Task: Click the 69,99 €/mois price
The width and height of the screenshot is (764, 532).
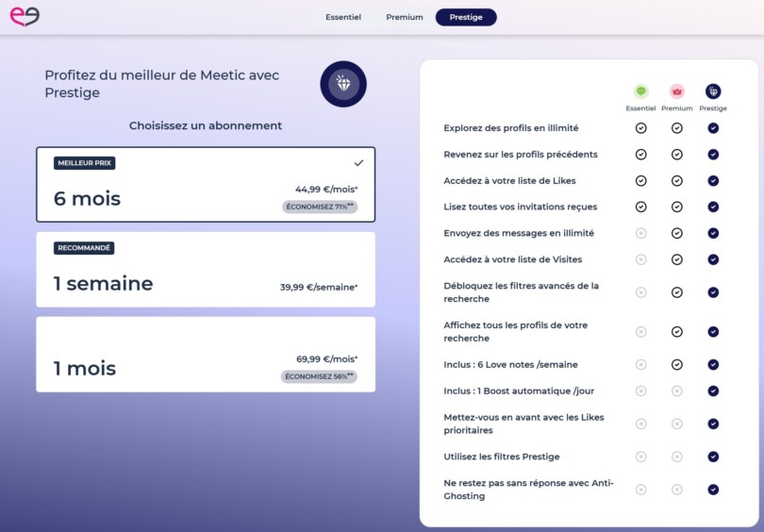Action: (x=327, y=359)
